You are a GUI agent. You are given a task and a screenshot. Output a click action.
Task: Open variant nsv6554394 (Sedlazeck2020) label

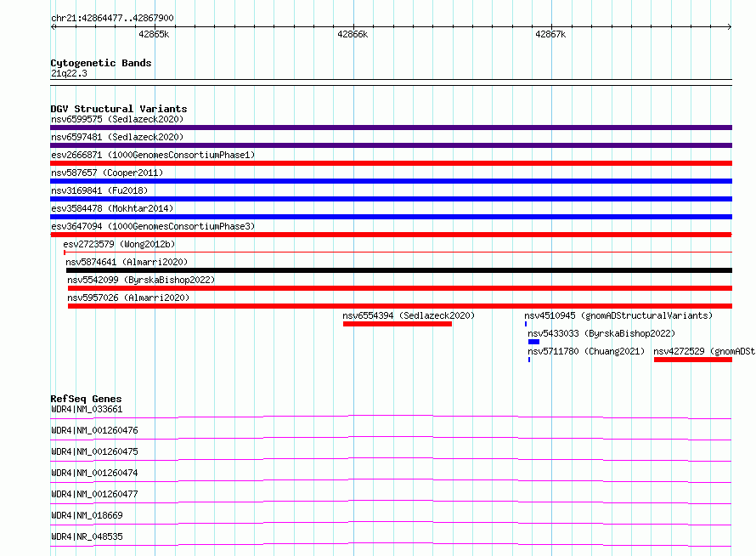(x=409, y=315)
